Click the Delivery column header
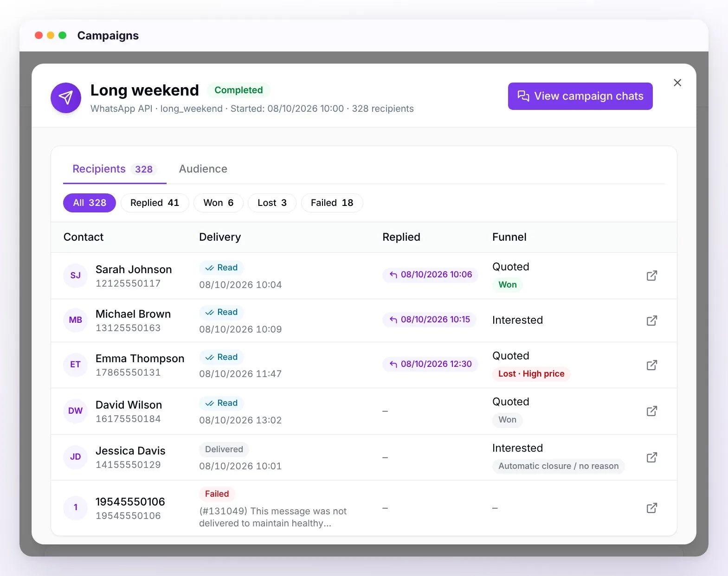Viewport: 728px width, 576px height. click(220, 237)
